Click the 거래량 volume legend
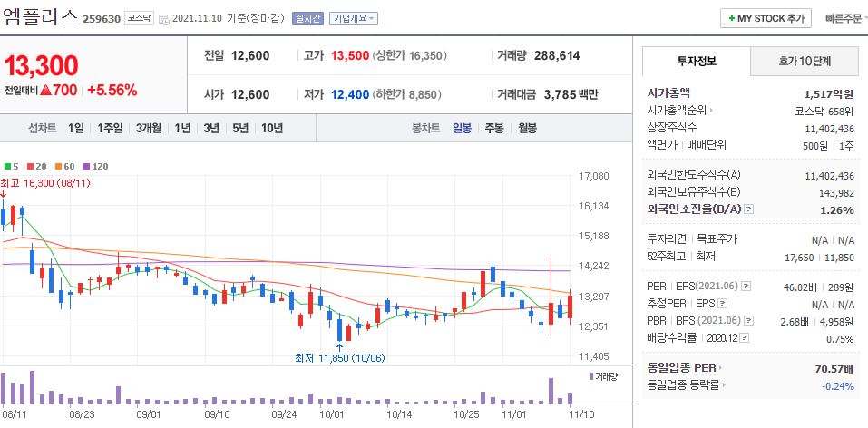This screenshot has width=868, height=428. tap(604, 376)
